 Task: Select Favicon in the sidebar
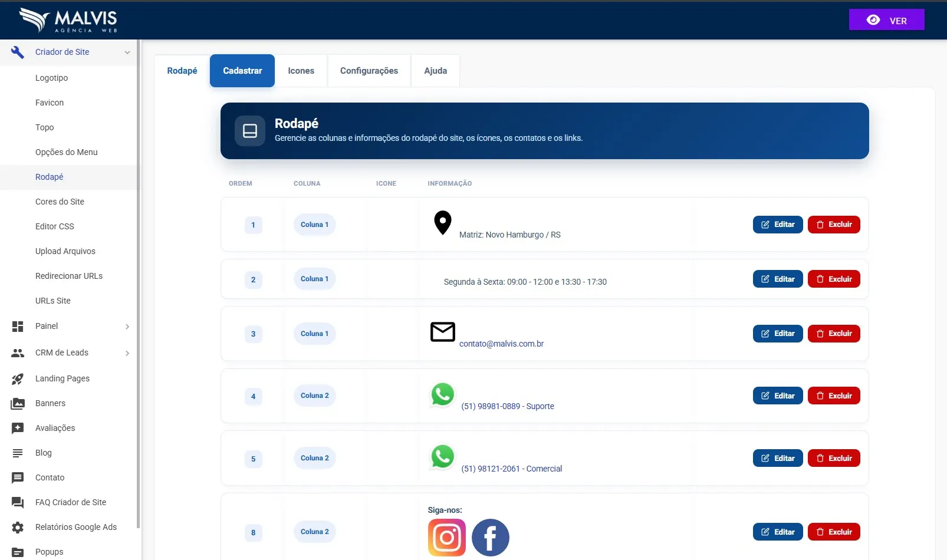(x=50, y=103)
